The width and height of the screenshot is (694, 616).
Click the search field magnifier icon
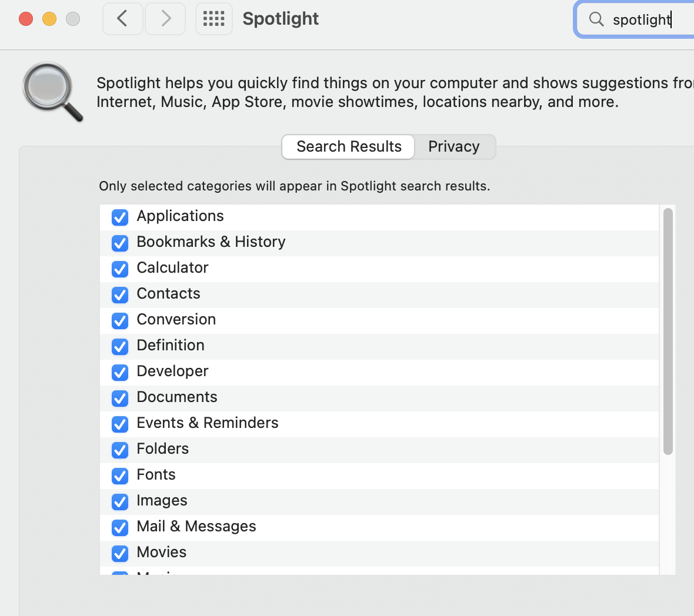coord(596,19)
